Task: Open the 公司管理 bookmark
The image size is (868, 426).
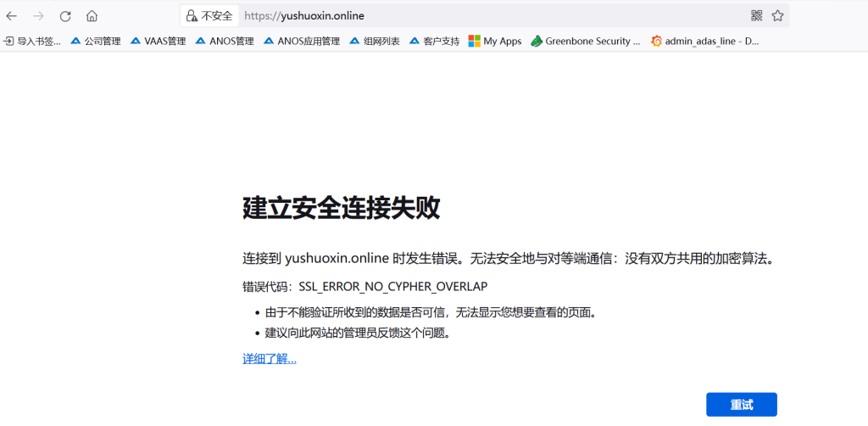Action: pos(96,41)
